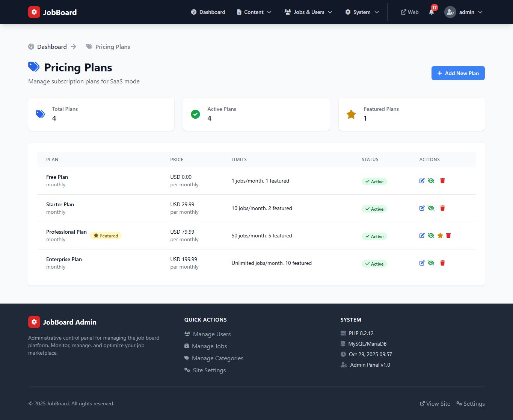The height and width of the screenshot is (420, 513).
Task: Click the star icon for Professional Plan
Action: tap(440, 236)
